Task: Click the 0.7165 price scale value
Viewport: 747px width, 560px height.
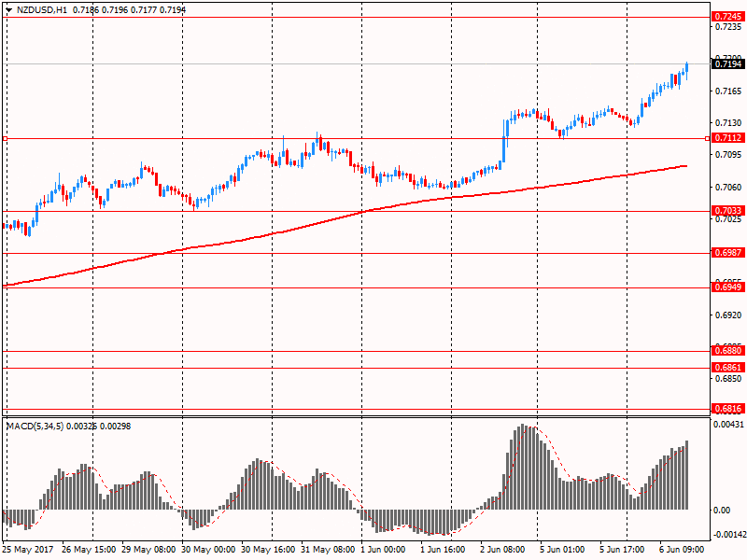Action: point(728,91)
